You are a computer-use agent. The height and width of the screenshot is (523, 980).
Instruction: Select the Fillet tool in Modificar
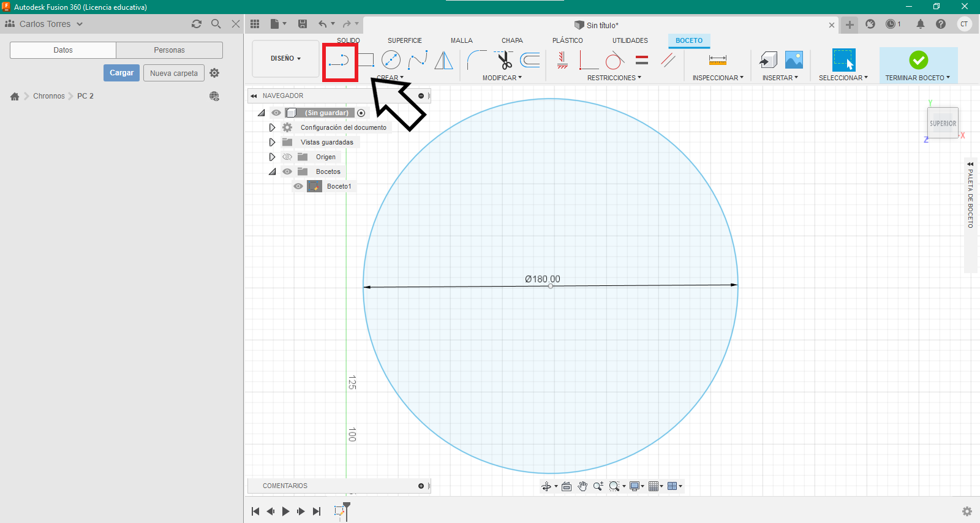pyautogui.click(x=477, y=60)
